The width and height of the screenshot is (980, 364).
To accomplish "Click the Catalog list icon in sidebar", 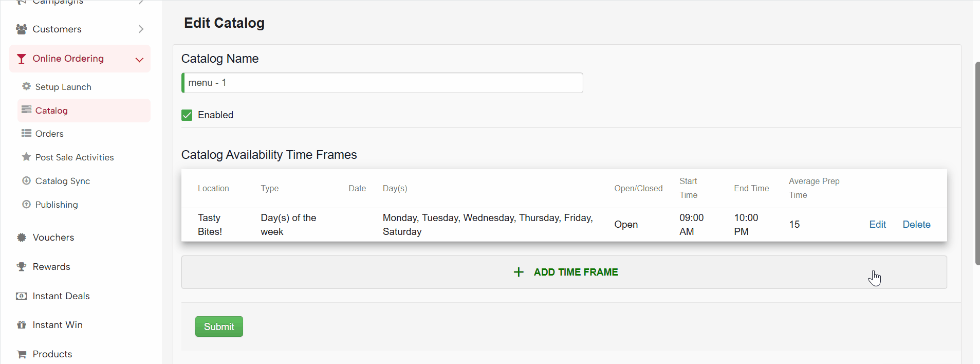I will (x=26, y=110).
